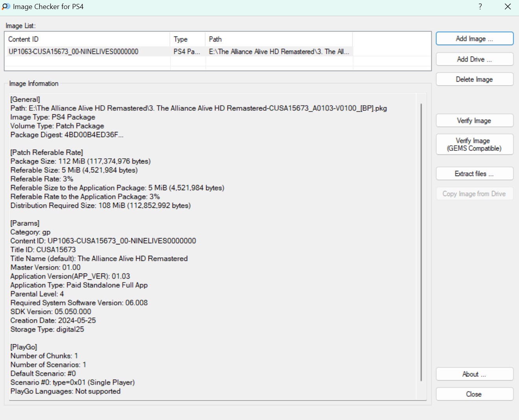This screenshot has height=420, width=519.
Task: Click the PS4 Pa... type cell in the row
Action: coord(187,51)
